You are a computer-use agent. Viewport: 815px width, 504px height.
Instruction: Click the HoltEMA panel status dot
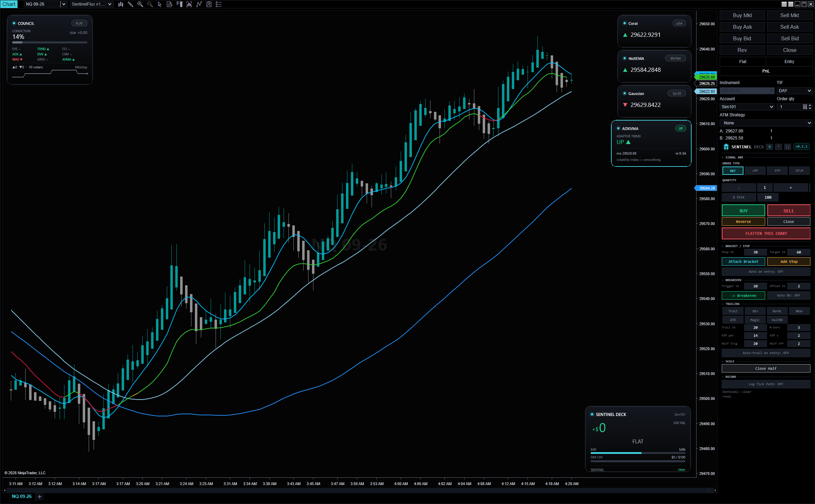625,59
